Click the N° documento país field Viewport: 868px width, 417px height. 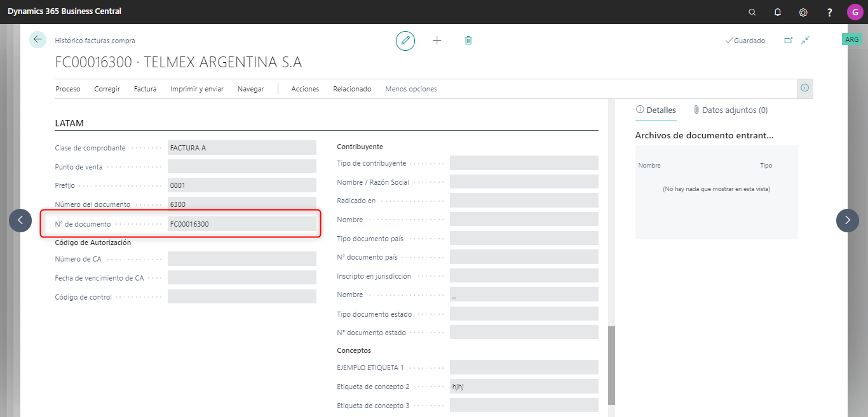coord(524,257)
